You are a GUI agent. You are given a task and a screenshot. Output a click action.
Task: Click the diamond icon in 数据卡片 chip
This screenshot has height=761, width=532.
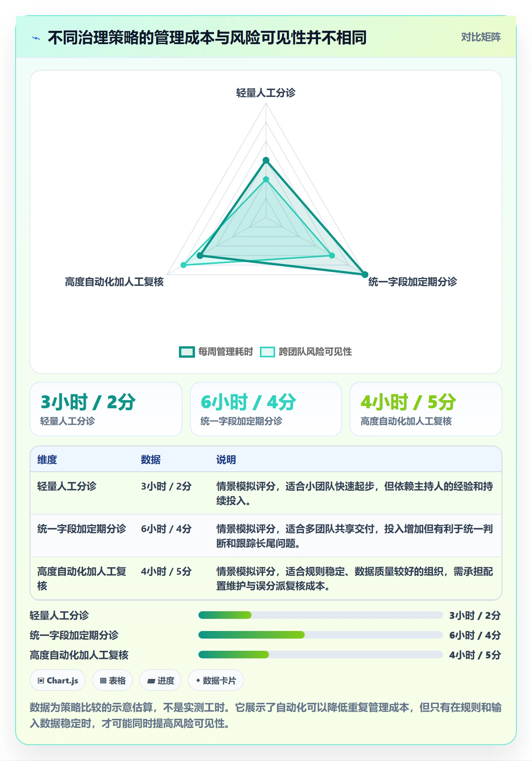pos(198,680)
